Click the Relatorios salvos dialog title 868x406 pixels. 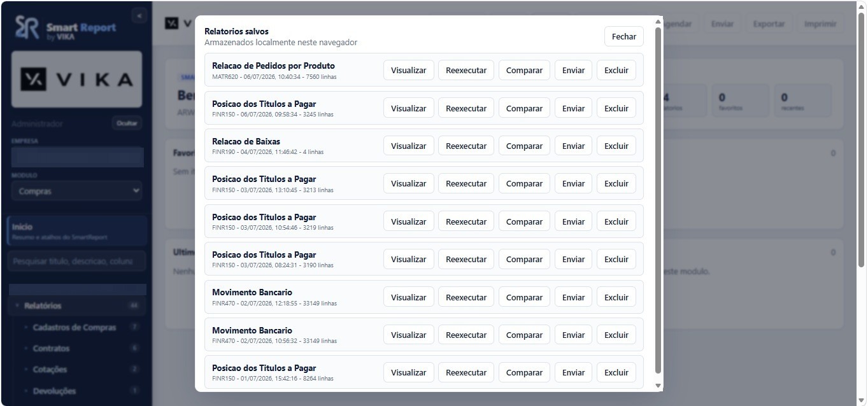pos(236,31)
